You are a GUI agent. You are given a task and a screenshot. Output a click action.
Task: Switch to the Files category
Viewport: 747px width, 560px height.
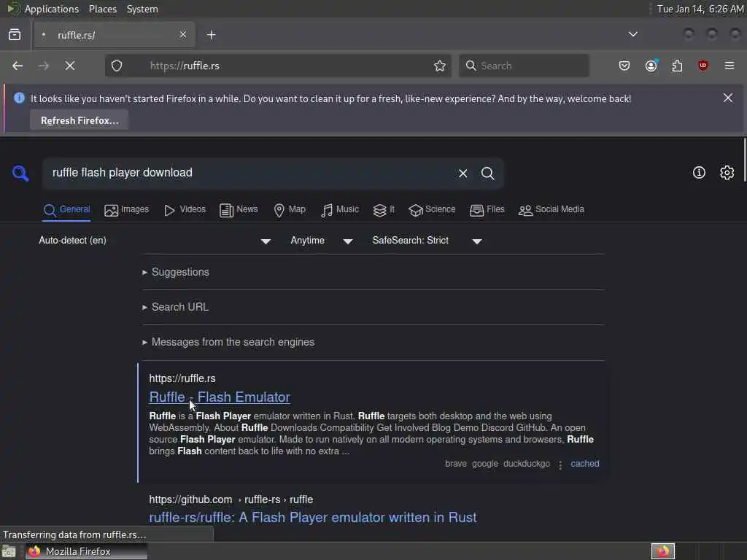487,209
